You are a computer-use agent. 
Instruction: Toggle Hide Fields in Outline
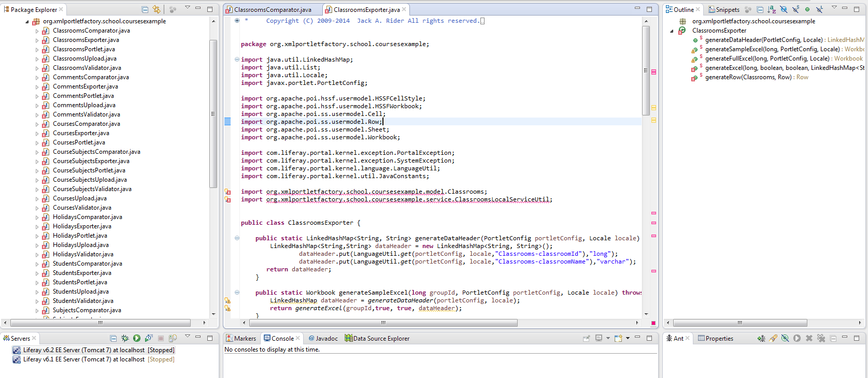(x=784, y=9)
